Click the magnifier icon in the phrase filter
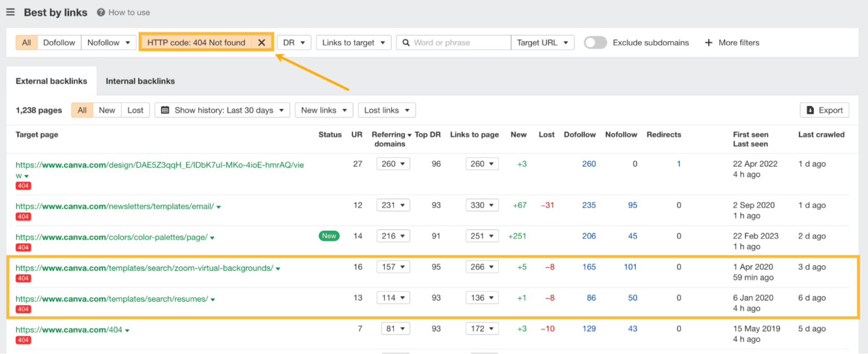868x354 pixels. (405, 42)
